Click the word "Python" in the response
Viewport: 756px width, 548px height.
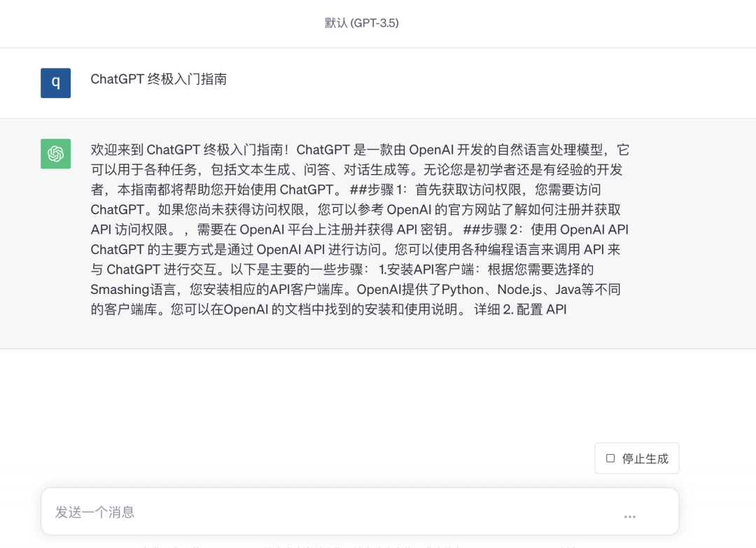point(463,289)
